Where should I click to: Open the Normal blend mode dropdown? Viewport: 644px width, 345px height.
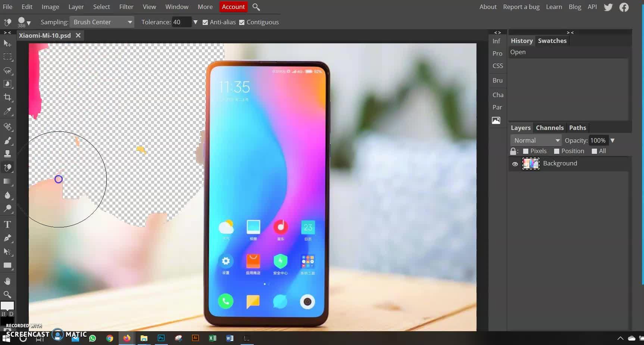point(536,140)
